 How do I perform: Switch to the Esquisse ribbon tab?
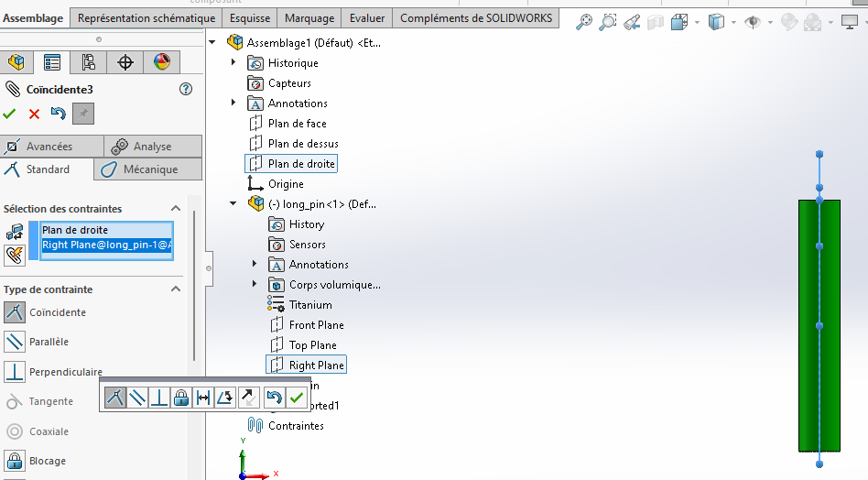[x=249, y=18]
